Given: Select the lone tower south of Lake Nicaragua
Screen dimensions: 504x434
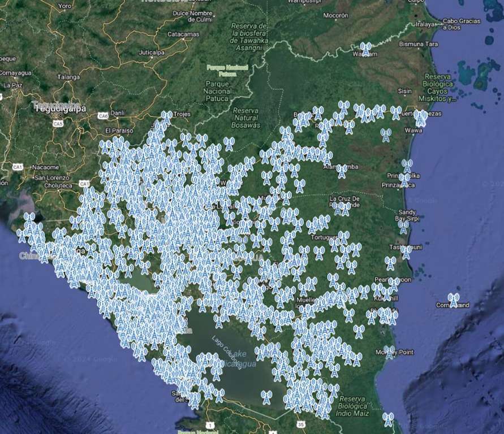Looking at the screenshot, I should pyautogui.click(x=266, y=397).
